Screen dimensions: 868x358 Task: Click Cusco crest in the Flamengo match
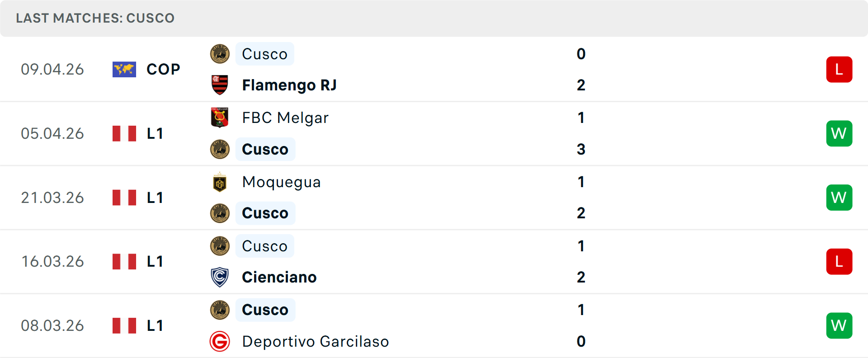(x=220, y=54)
